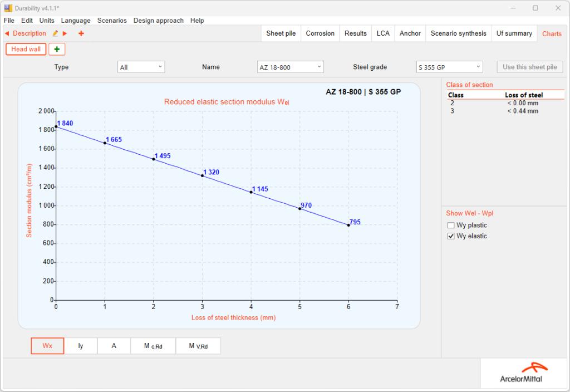
Task: Click the orange plus icon beside Description
Action: pyautogui.click(x=81, y=33)
